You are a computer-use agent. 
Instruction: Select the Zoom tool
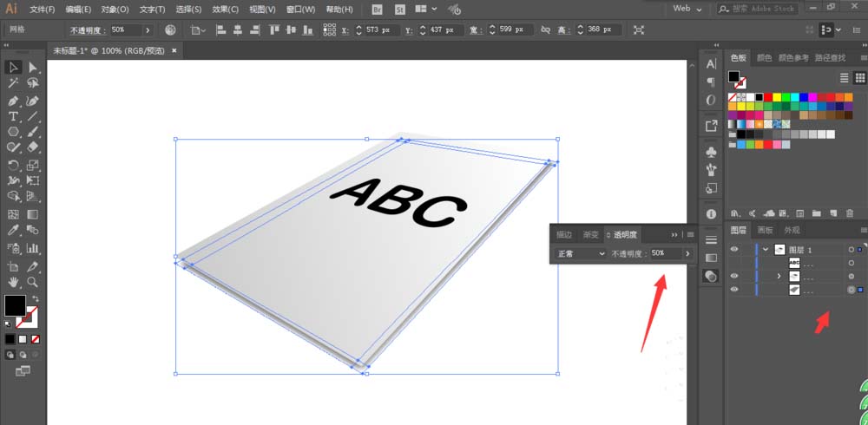(33, 282)
